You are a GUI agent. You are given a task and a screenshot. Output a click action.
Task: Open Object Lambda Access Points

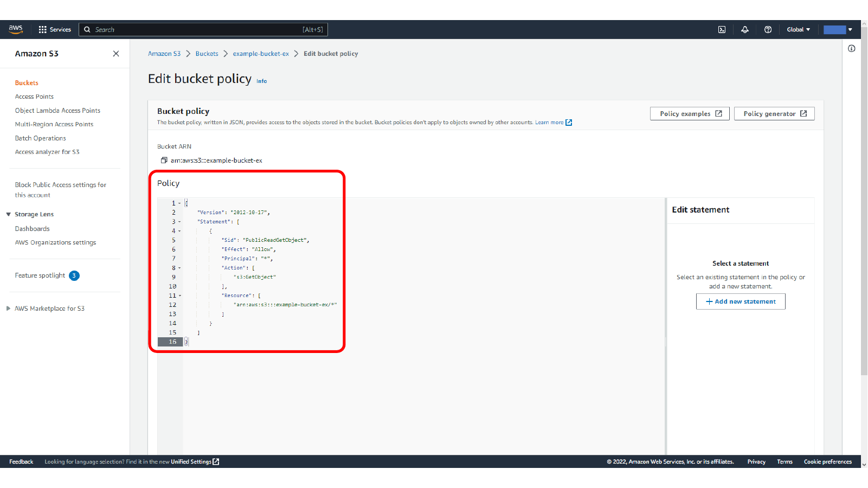point(57,111)
